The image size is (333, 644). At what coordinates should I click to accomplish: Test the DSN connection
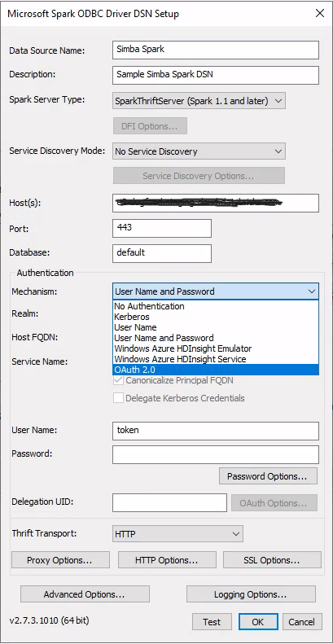pos(212,622)
